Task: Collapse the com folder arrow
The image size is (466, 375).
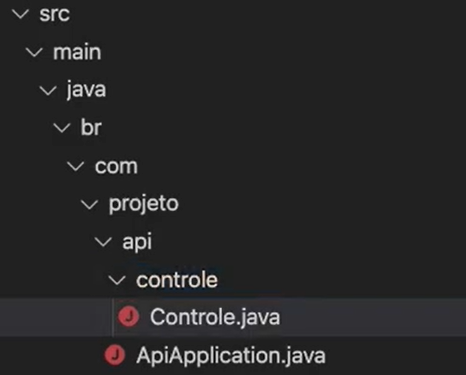Action: coord(76,166)
